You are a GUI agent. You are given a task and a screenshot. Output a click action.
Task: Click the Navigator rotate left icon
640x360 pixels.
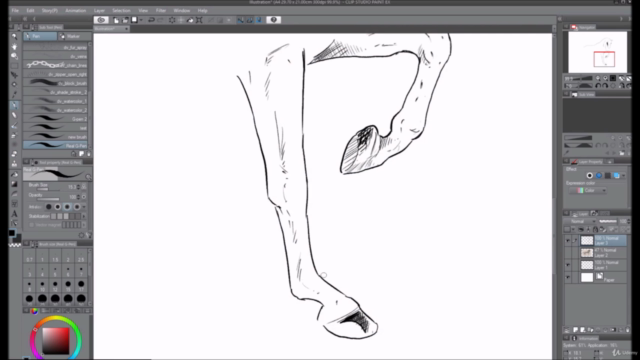click(x=598, y=86)
